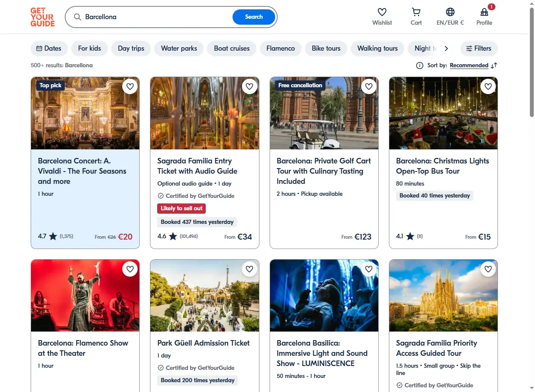Expand filter chips with right chevron
The width and height of the screenshot is (535, 392).
click(x=446, y=49)
